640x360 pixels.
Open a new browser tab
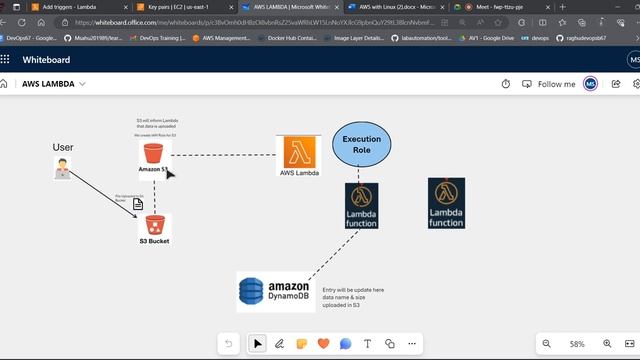coord(563,7)
